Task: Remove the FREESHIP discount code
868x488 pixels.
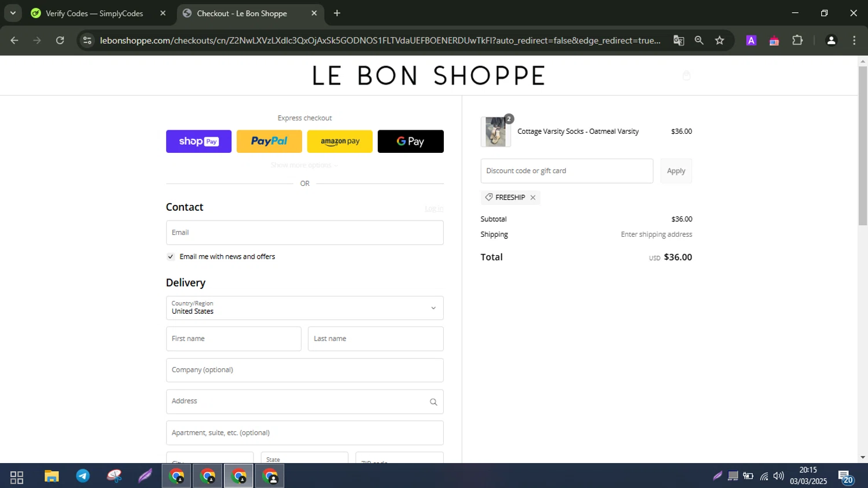Action: 533,197
